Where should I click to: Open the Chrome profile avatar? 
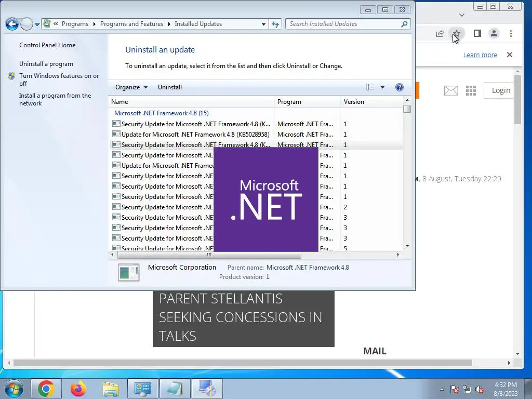click(x=494, y=33)
